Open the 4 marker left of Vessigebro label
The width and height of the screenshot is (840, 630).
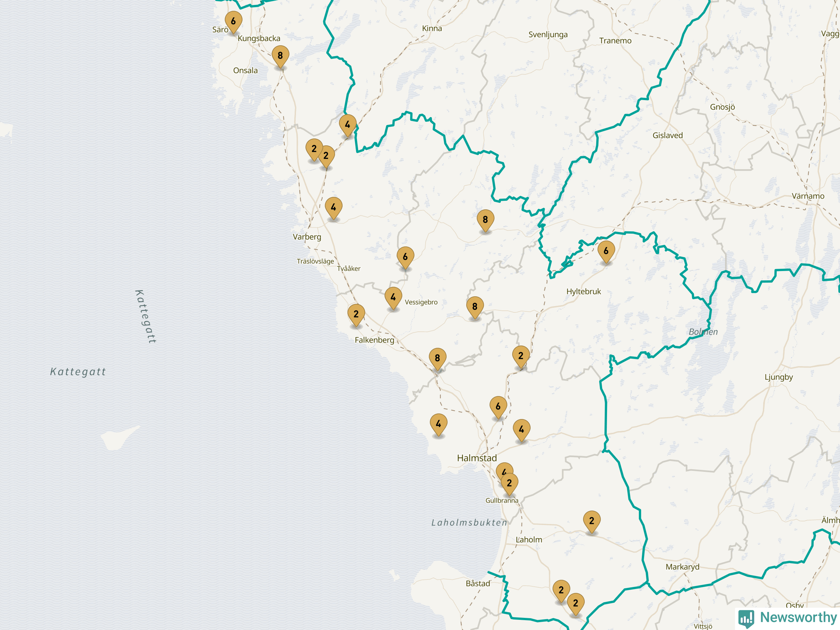393,298
